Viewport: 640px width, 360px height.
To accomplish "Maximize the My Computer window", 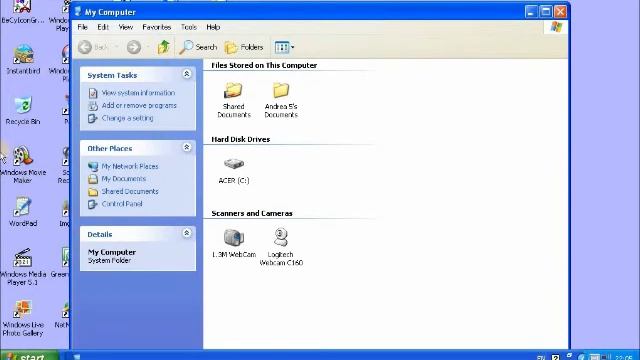I will coord(545,12).
